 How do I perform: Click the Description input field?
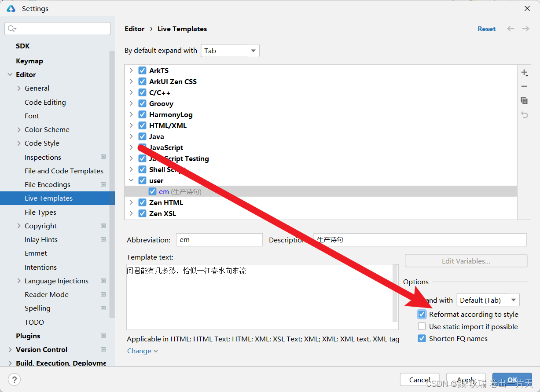[x=420, y=240]
